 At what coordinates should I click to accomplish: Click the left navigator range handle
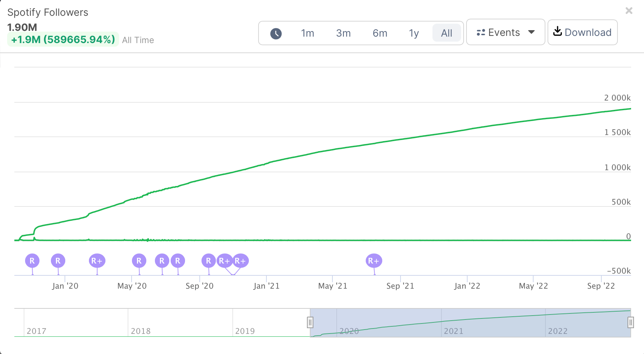click(x=310, y=322)
